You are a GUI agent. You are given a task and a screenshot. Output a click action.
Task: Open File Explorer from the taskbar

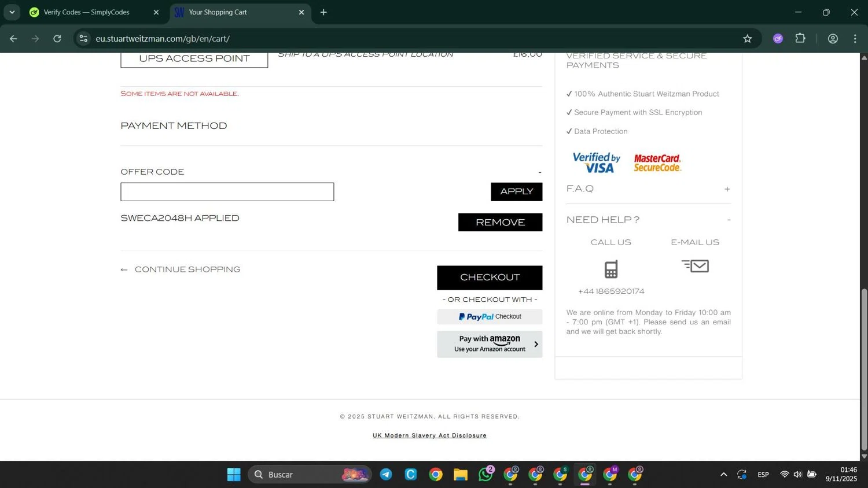tap(461, 475)
